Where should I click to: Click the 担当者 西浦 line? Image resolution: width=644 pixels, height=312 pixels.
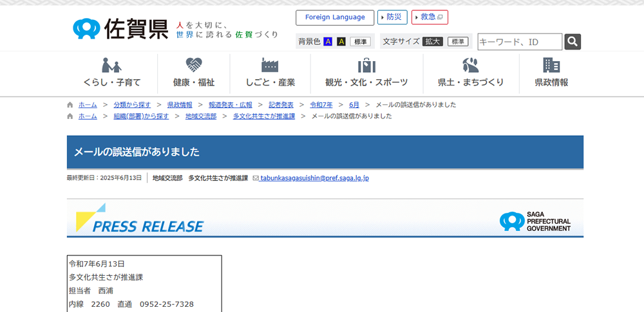pos(91,291)
